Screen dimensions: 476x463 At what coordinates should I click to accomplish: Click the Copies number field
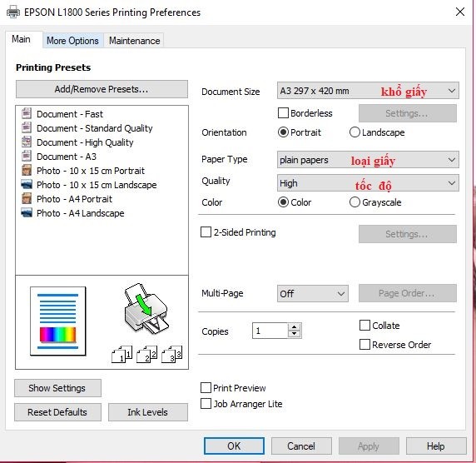pos(270,331)
